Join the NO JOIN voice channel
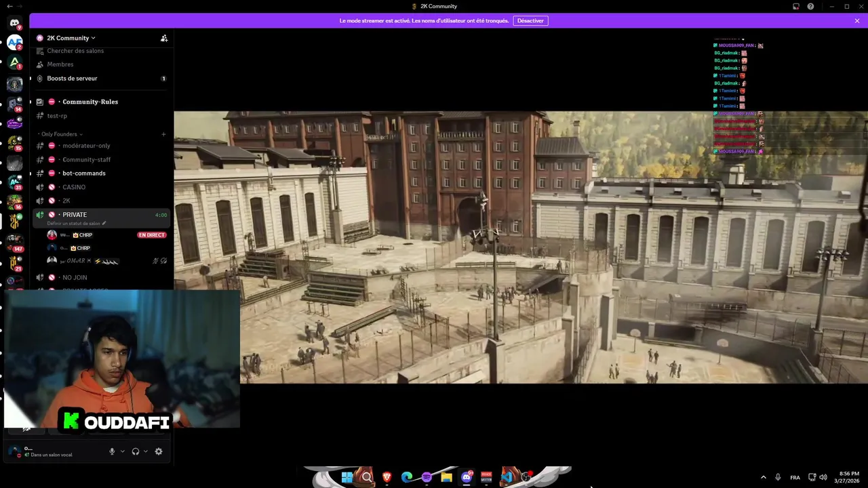Viewport: 868px width, 488px height. [100, 277]
